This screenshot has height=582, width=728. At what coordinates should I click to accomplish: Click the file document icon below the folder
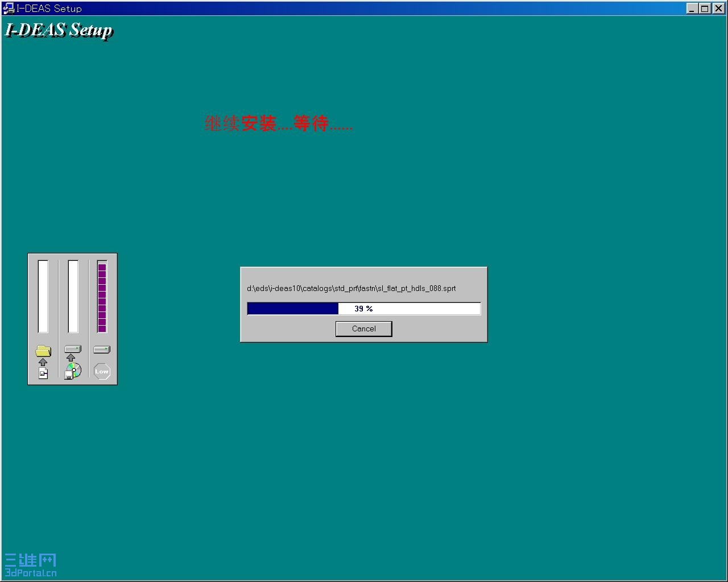pyautogui.click(x=43, y=373)
